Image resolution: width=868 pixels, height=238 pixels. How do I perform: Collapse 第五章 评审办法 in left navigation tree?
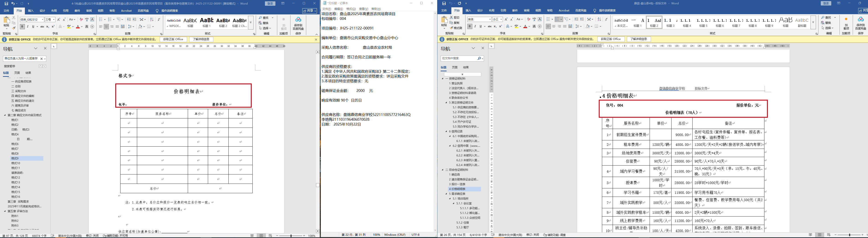tap(5, 211)
